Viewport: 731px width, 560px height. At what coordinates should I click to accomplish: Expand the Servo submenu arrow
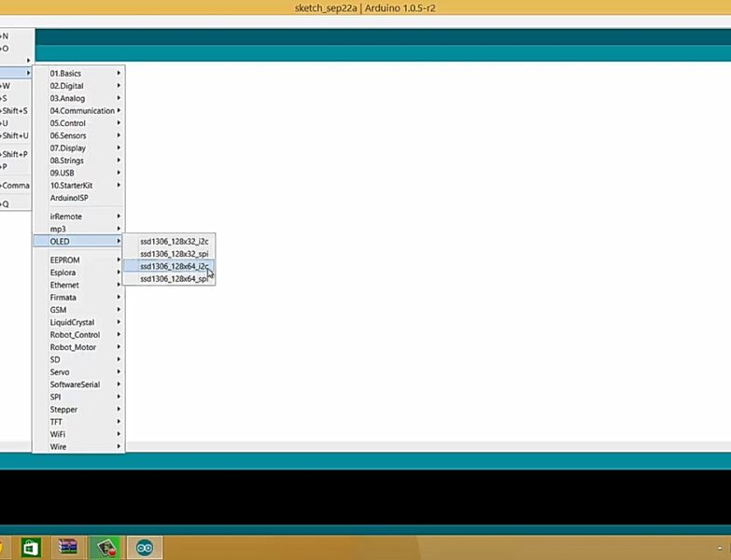click(x=119, y=371)
